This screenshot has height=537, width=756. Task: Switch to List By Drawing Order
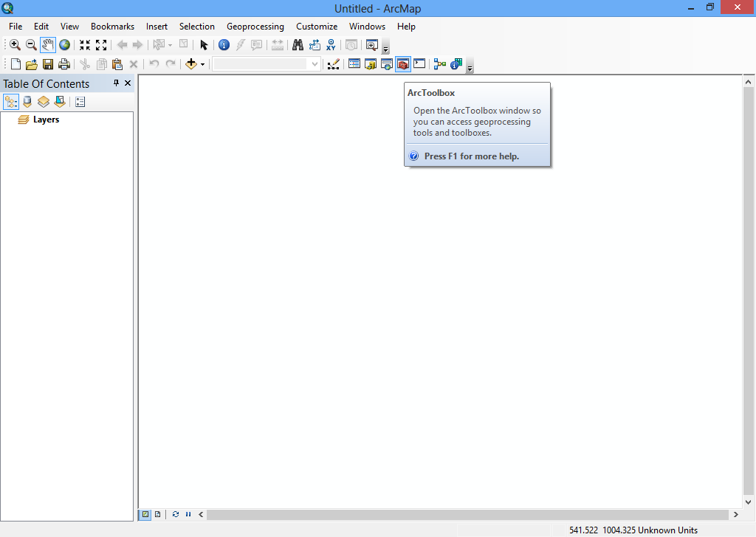[11, 102]
